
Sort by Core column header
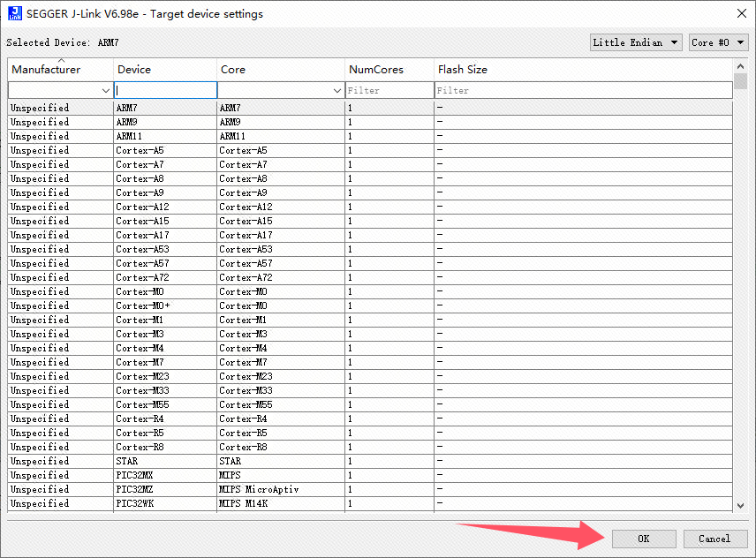tap(281, 70)
